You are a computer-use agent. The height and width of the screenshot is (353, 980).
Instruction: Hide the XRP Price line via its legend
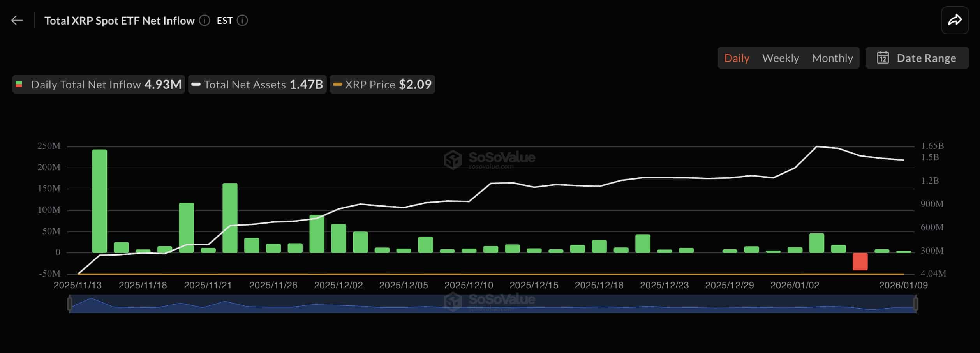[x=382, y=84]
